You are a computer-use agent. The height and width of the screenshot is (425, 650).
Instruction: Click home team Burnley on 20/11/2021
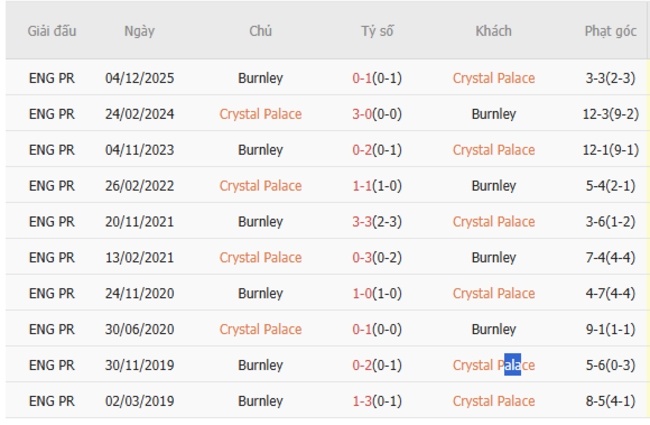(260, 222)
